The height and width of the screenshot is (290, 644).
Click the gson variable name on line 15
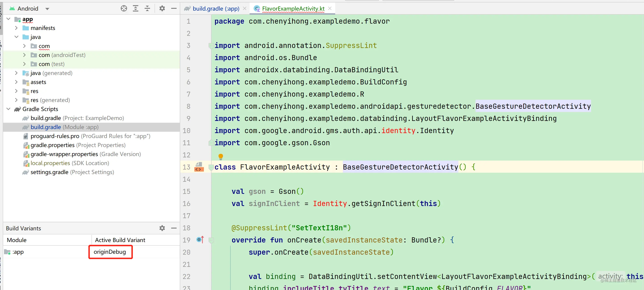pyautogui.click(x=257, y=191)
